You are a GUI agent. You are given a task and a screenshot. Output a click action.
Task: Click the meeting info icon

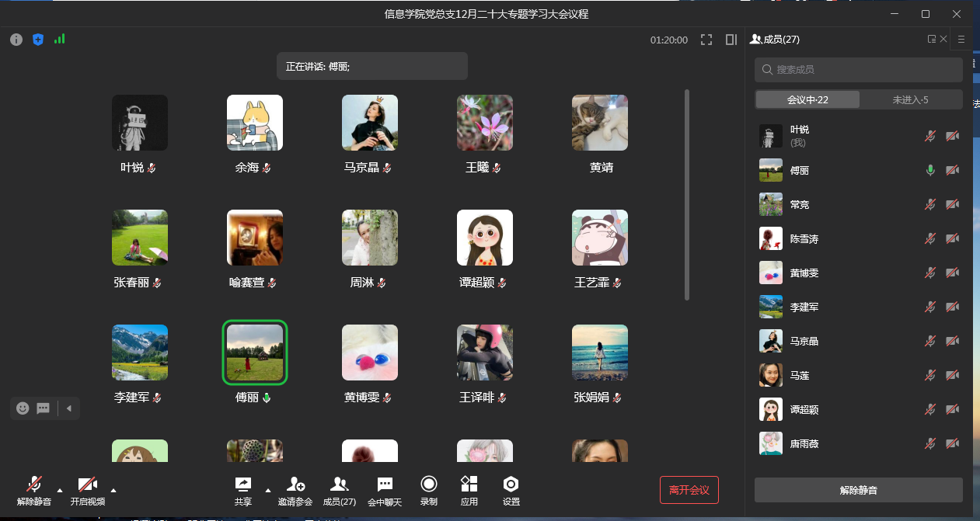16,40
